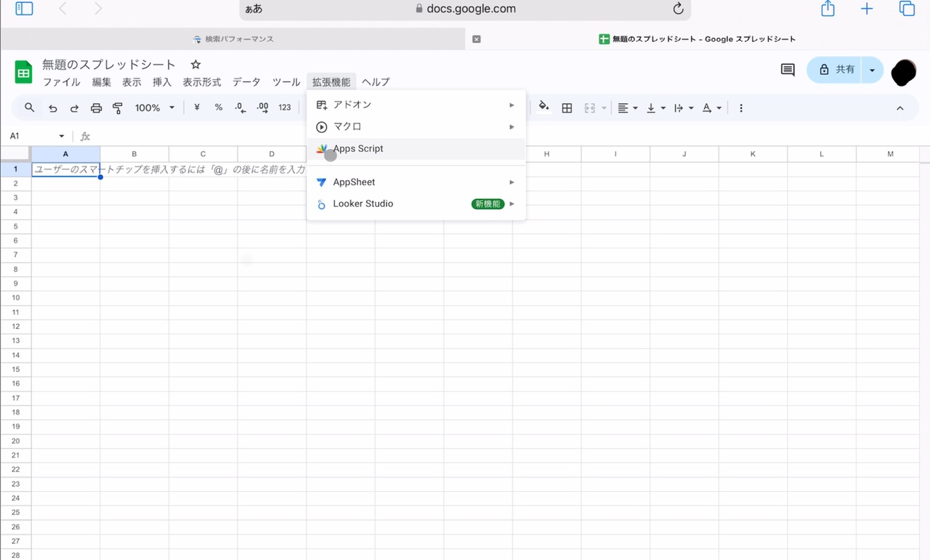This screenshot has height=560, width=930.
Task: Open the データ menu
Action: pos(246,82)
